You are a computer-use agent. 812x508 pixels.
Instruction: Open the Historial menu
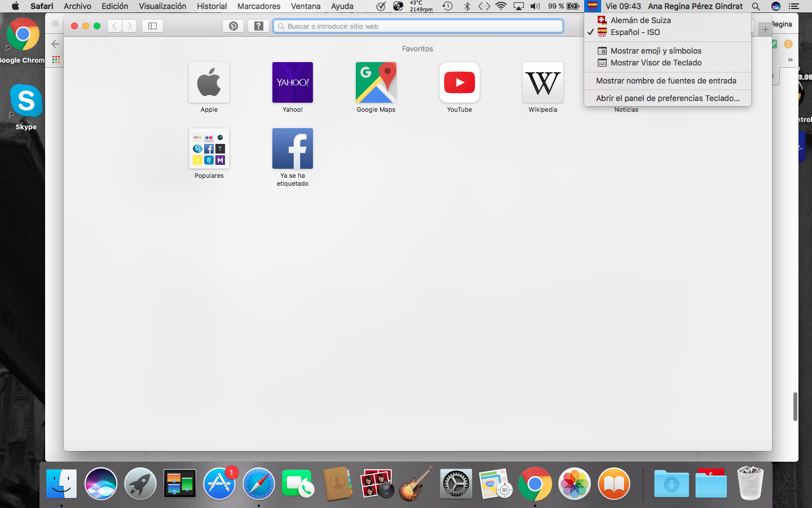(x=212, y=6)
